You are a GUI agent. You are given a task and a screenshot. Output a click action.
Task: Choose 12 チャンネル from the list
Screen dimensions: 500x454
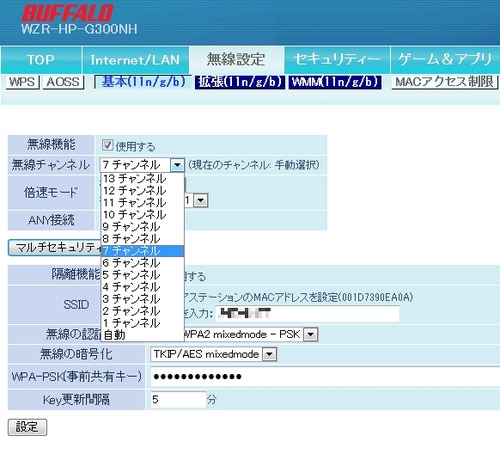coord(142,190)
